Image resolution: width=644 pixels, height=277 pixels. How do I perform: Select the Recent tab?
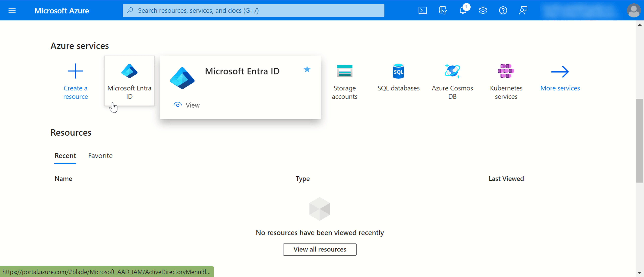pos(65,156)
